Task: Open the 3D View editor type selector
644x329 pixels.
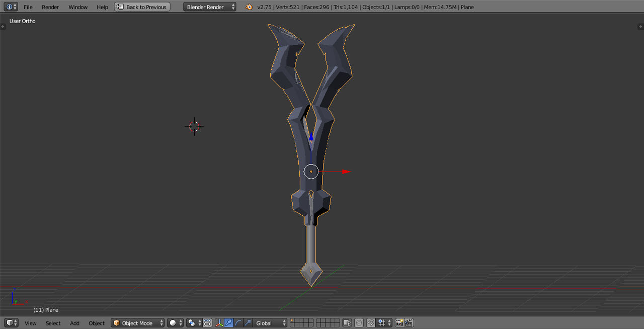Action: (x=11, y=323)
